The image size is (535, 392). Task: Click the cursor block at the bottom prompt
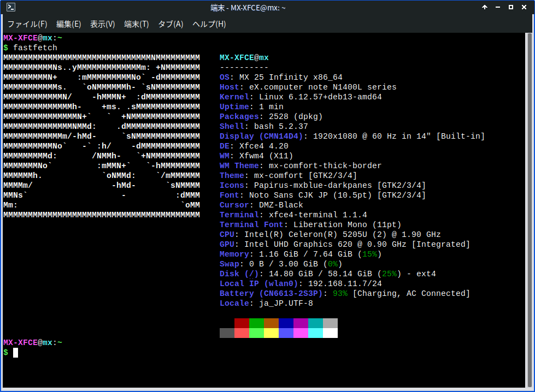tap(16, 353)
